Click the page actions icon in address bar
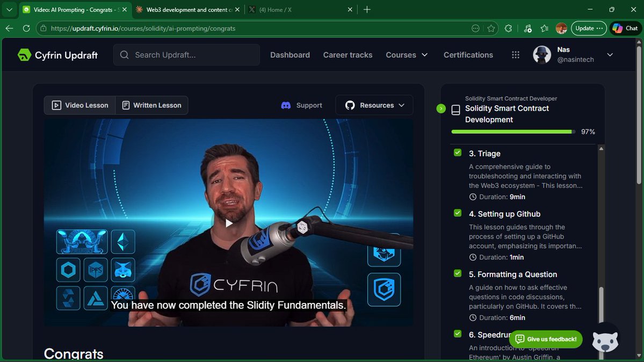 point(475,28)
